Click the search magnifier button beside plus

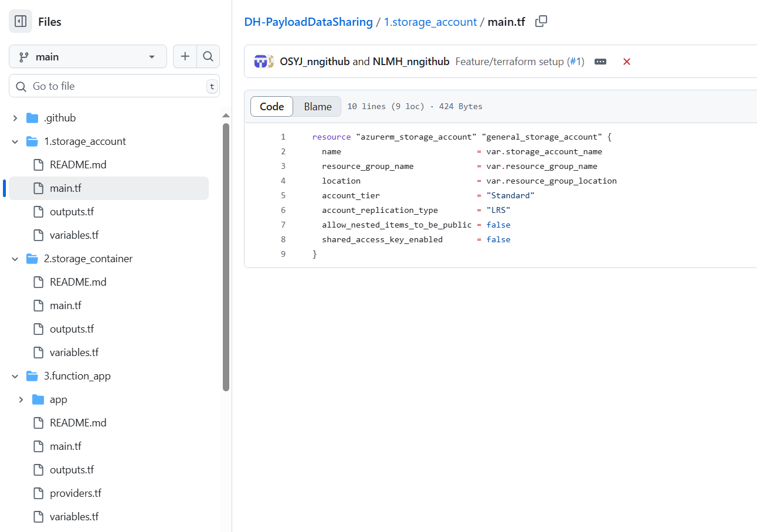pos(208,57)
